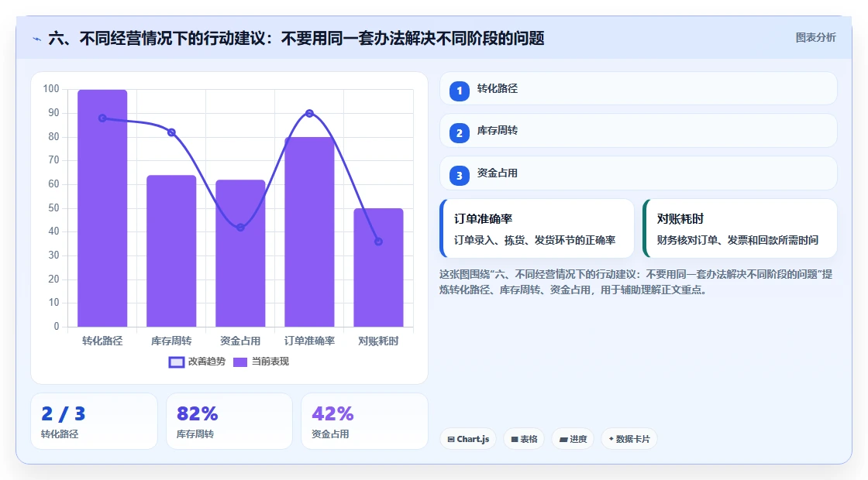Screen dimensions: 868x480
Task: Click the lightning icon beside the title
Action: click(37, 39)
